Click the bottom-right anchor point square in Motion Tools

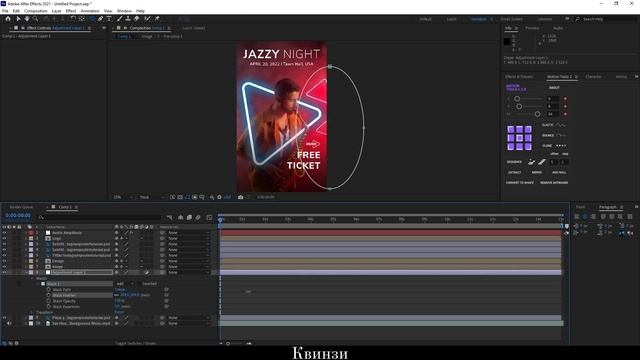click(528, 147)
